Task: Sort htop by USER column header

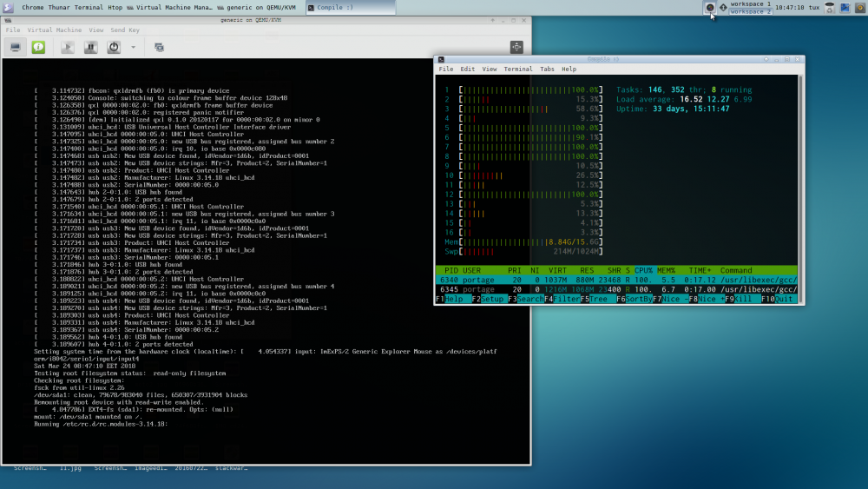Action: [471, 270]
